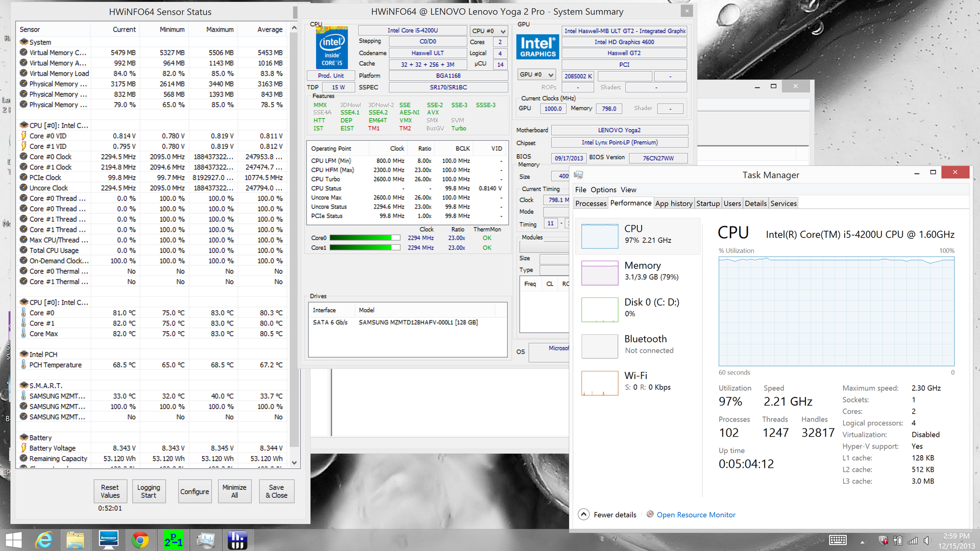Switch to the Users tab
This screenshot has height=551, width=980.
(x=732, y=203)
